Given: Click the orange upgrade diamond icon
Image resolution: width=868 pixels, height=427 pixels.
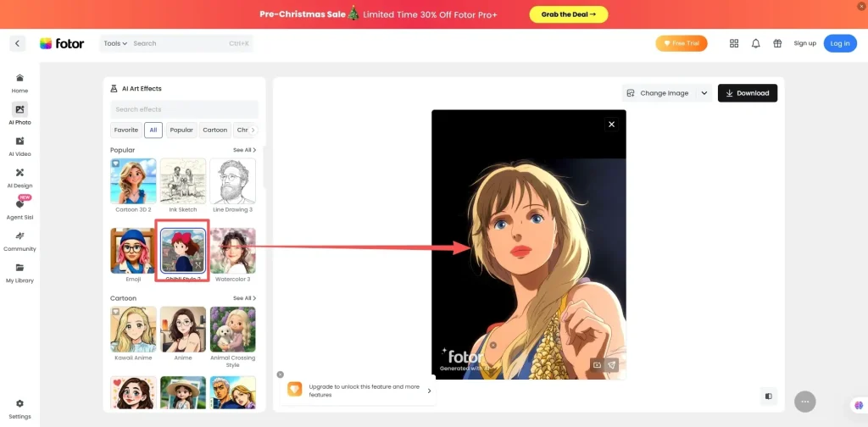Looking at the screenshot, I should point(294,390).
